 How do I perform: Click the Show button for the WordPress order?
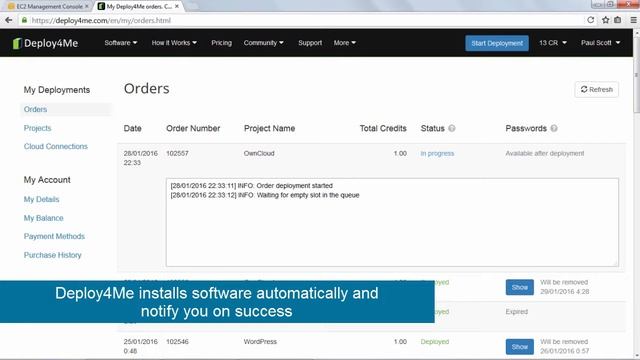click(520, 347)
